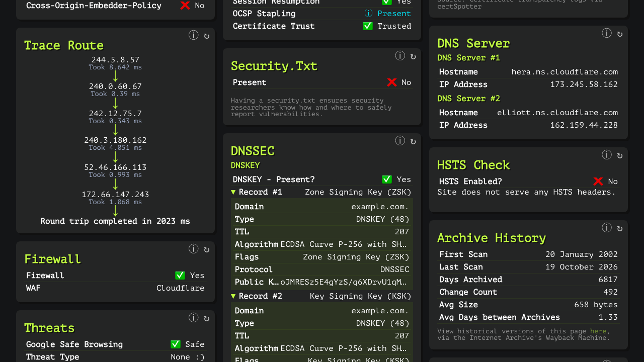Screen dimensions: 644x362
Task: Open info icon on HSTS Check card
Action: [x=607, y=155]
